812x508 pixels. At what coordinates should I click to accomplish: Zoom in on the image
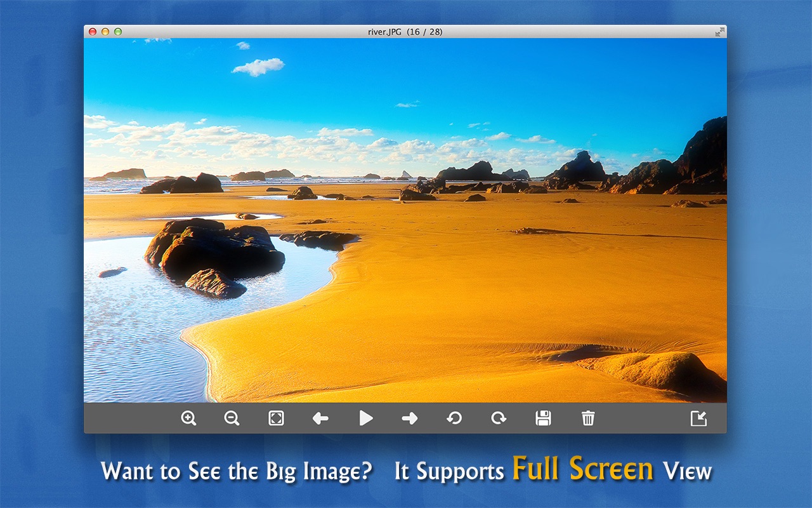point(188,418)
